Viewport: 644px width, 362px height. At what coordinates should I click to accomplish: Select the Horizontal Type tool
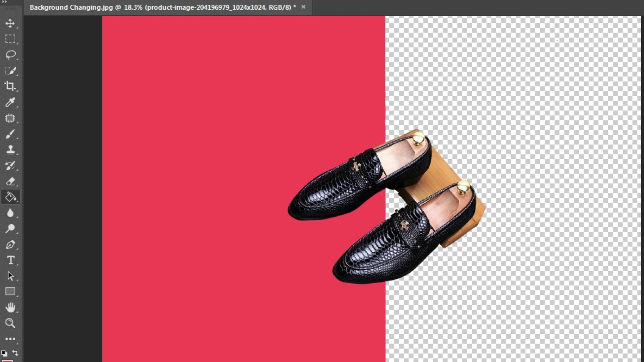tap(10, 260)
